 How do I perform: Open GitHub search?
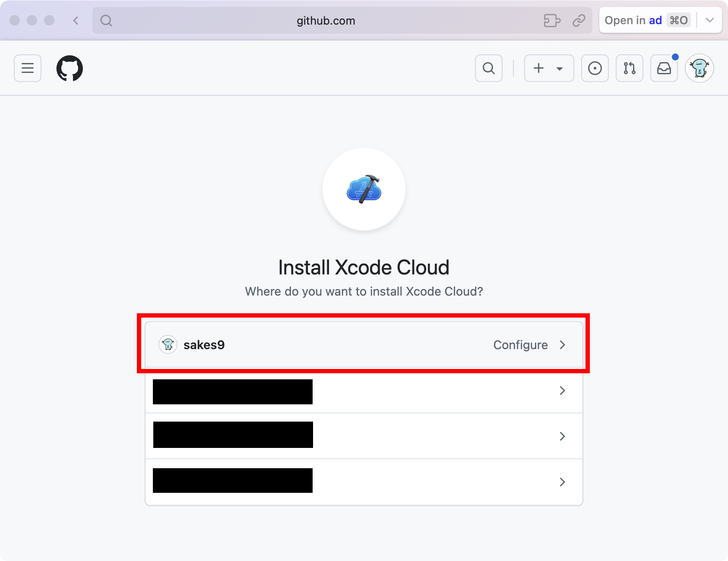(x=488, y=68)
